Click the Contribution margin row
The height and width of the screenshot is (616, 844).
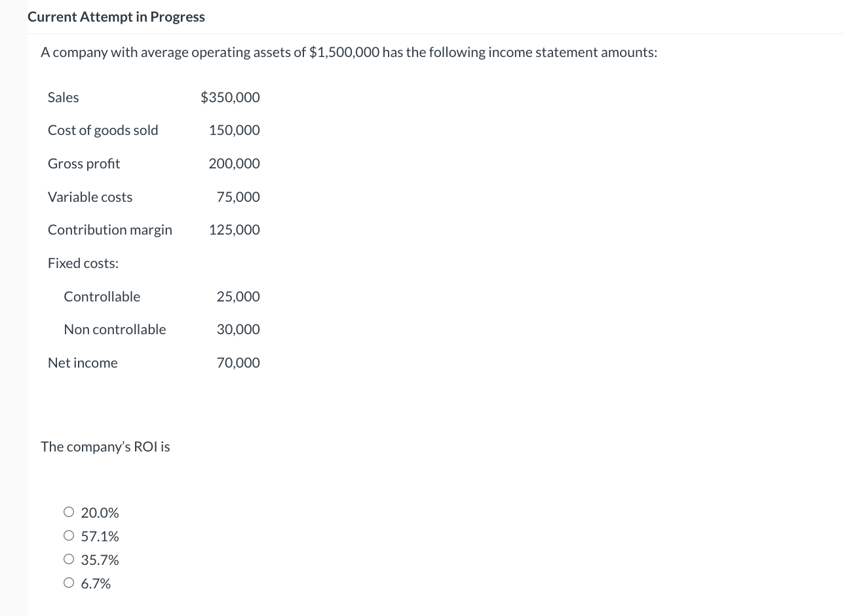(109, 229)
